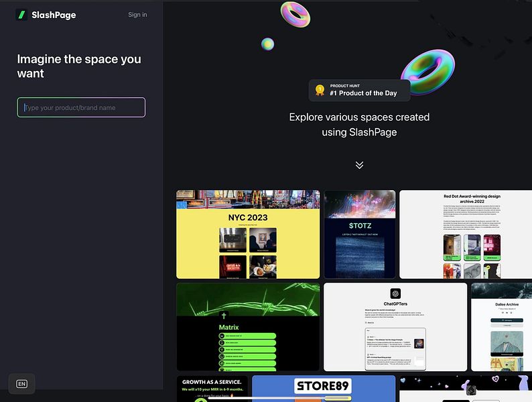Open the Matrix space thumbnail
Screen dimensions: 532x402
(248, 327)
